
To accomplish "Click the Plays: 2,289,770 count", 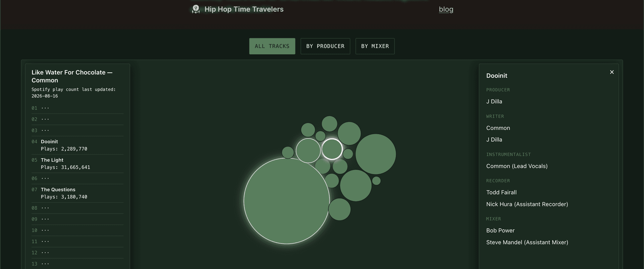I will [x=64, y=149].
